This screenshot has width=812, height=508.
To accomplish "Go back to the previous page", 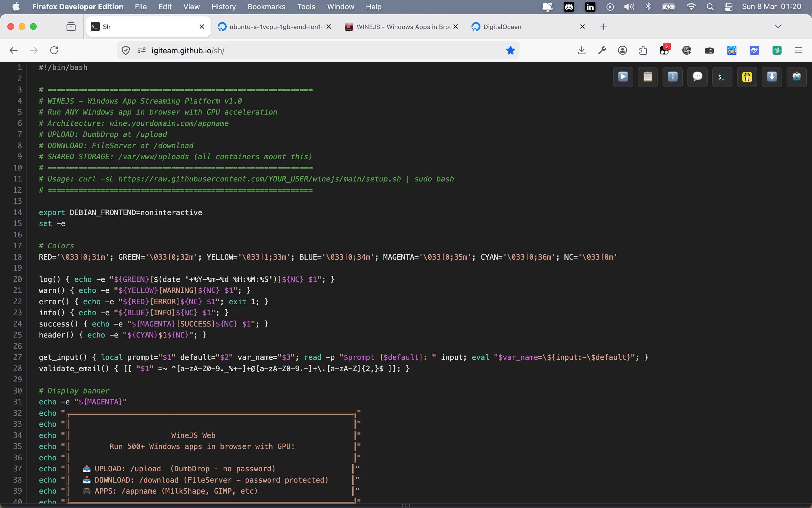I will pos(14,51).
